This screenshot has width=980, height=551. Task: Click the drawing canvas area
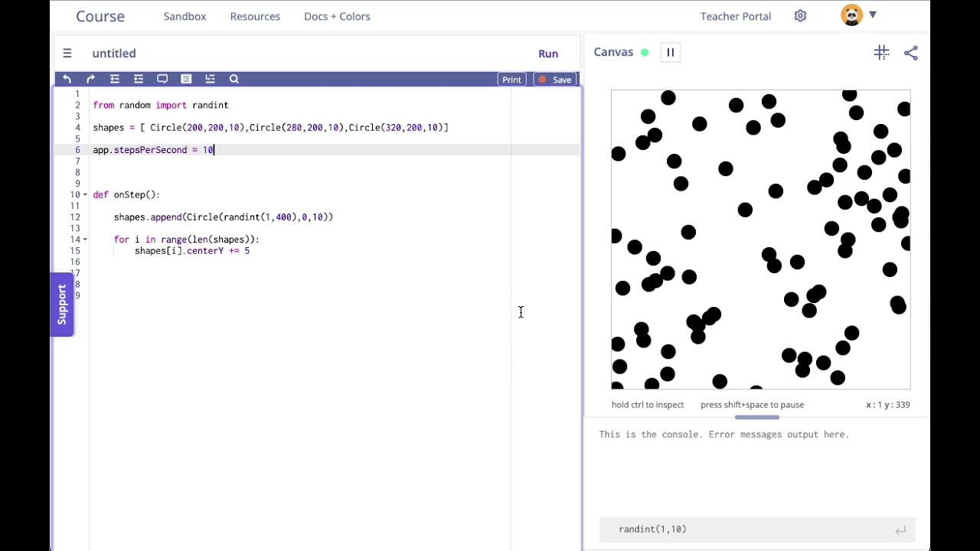pyautogui.click(x=761, y=240)
